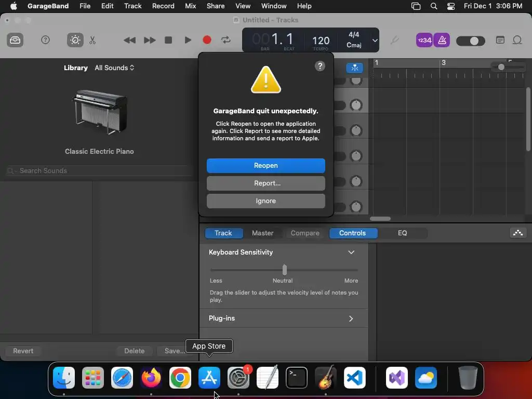Click the Cmaj key signature
532x399 pixels.
coord(353,45)
